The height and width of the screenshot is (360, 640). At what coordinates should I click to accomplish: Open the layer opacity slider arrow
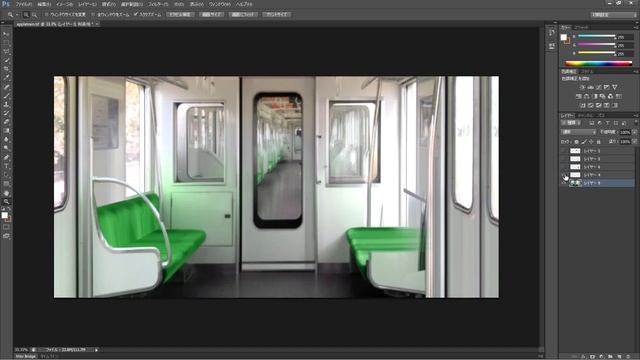(634, 132)
